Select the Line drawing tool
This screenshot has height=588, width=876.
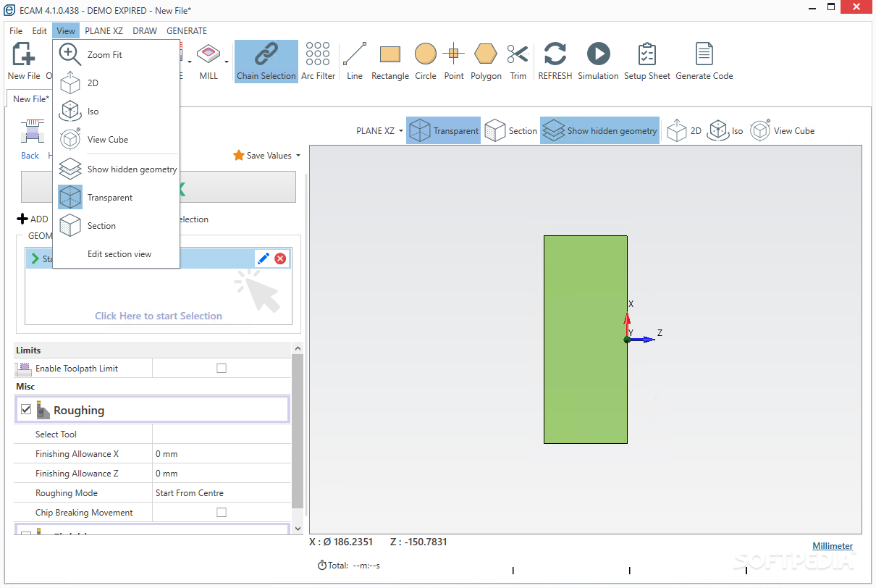355,61
